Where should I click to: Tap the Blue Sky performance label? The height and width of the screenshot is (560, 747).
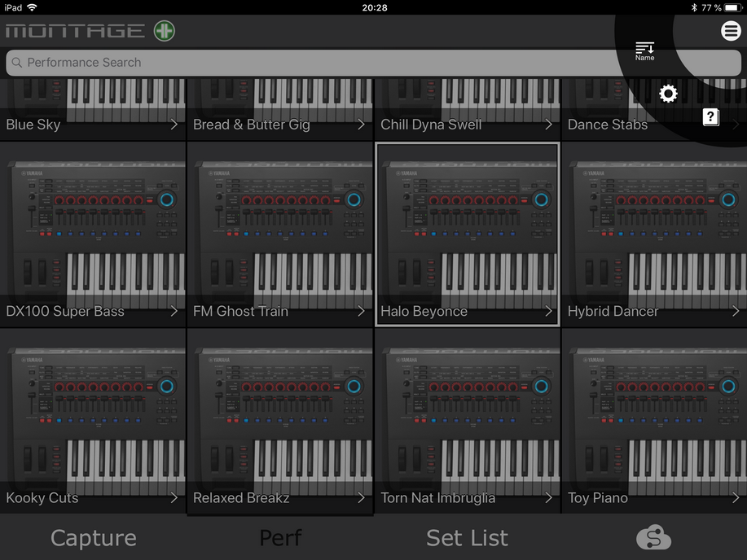pyautogui.click(x=33, y=125)
